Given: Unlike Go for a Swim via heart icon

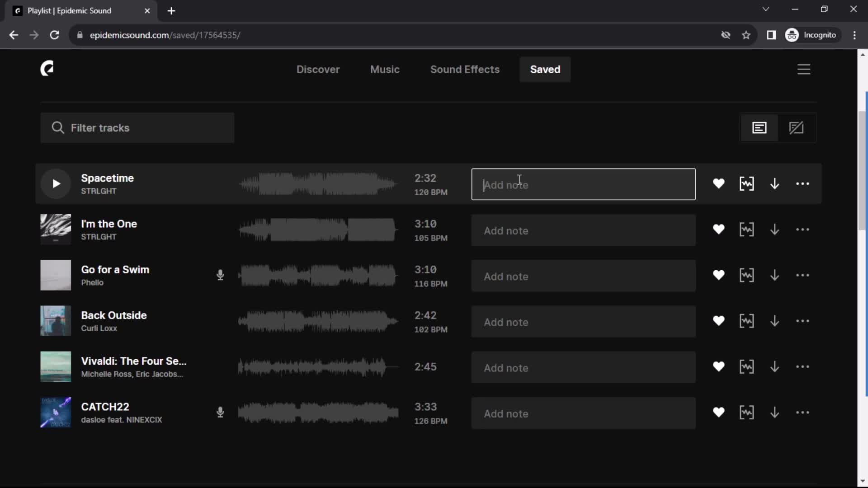Looking at the screenshot, I should pyautogui.click(x=718, y=275).
